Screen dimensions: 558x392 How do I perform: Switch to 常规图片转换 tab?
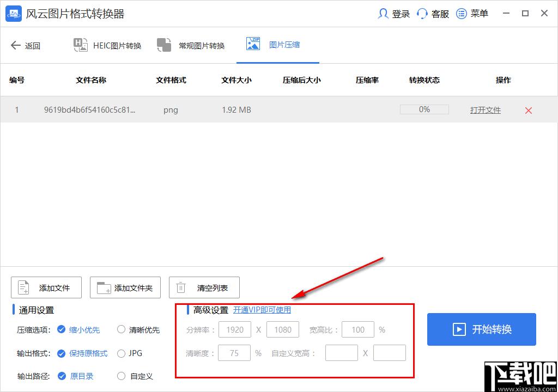click(x=191, y=45)
